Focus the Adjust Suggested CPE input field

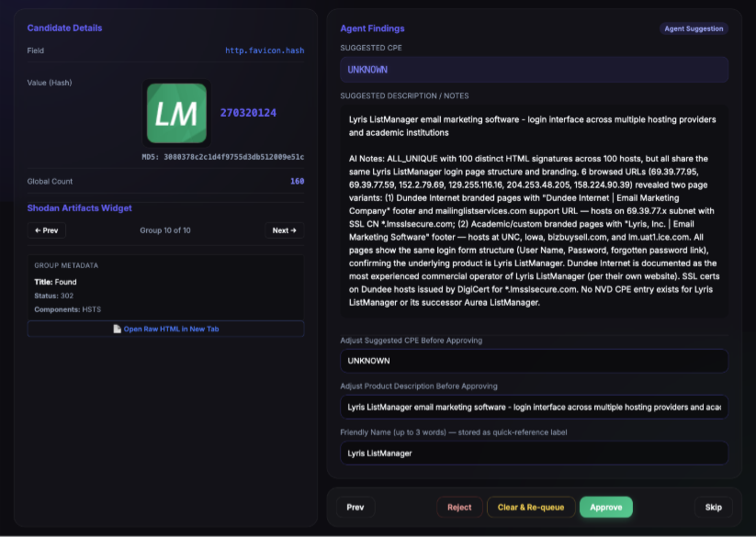(534, 361)
